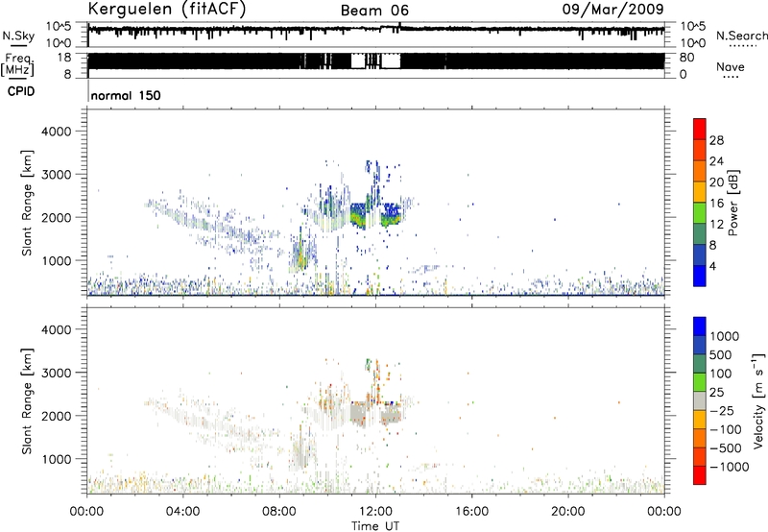Select the "N.Sky" legend label
This screenshot has height=532, width=768.
click(18, 36)
